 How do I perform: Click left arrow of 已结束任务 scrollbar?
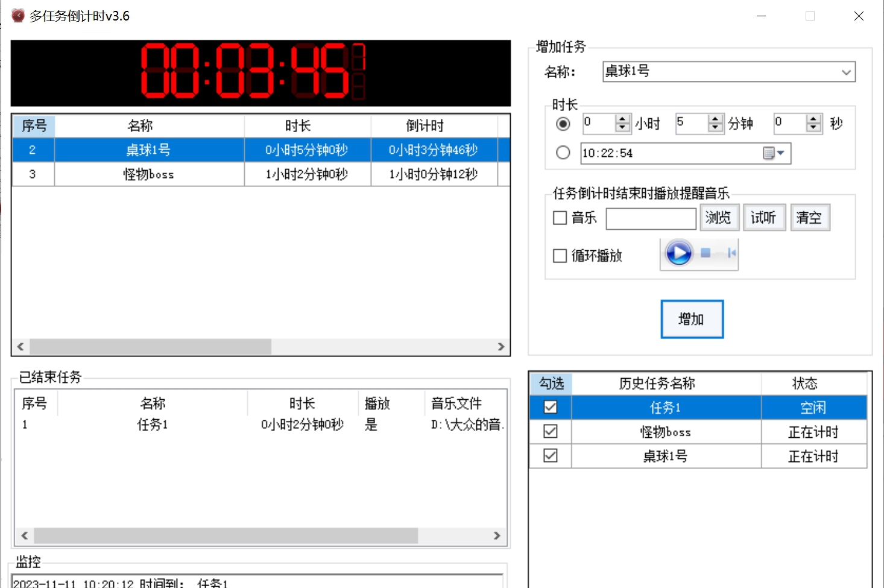click(x=25, y=536)
